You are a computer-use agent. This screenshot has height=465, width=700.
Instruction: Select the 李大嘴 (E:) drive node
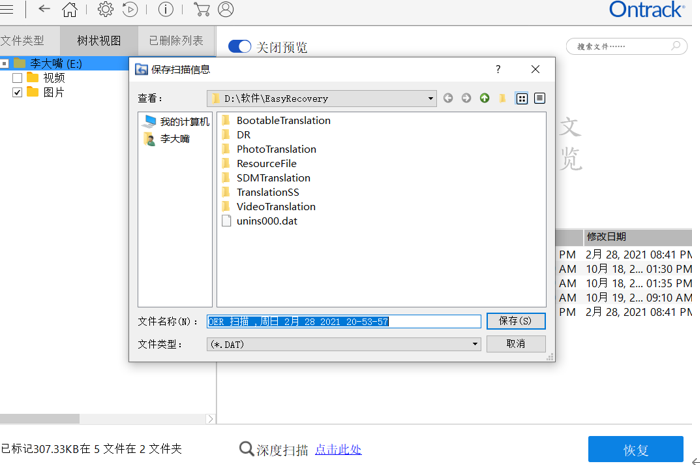click(x=56, y=64)
